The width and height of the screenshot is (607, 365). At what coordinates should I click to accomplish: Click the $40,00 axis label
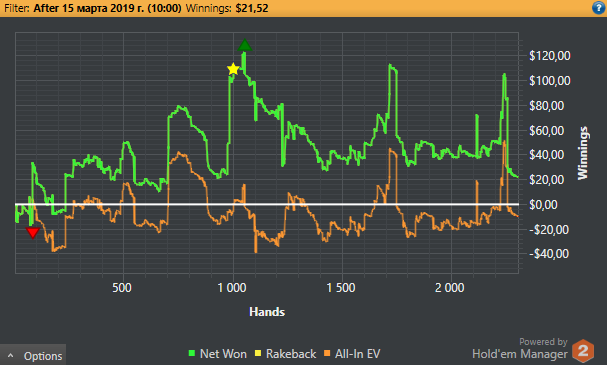tap(546, 155)
